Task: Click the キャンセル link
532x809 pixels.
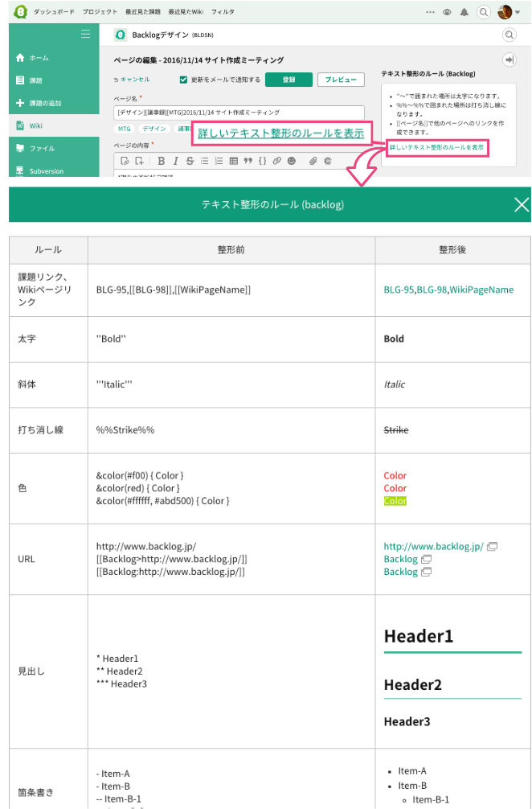Action: point(132,80)
